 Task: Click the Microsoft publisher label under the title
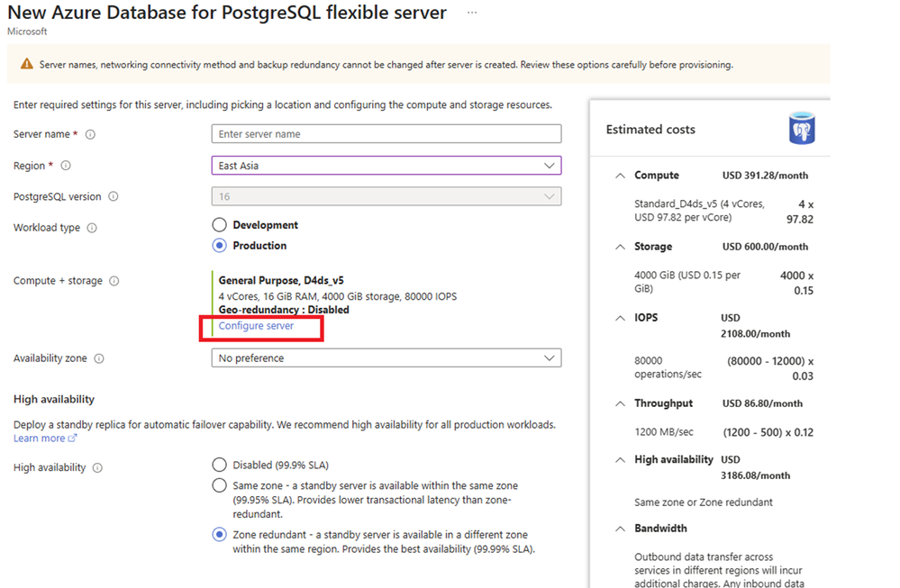click(x=27, y=32)
